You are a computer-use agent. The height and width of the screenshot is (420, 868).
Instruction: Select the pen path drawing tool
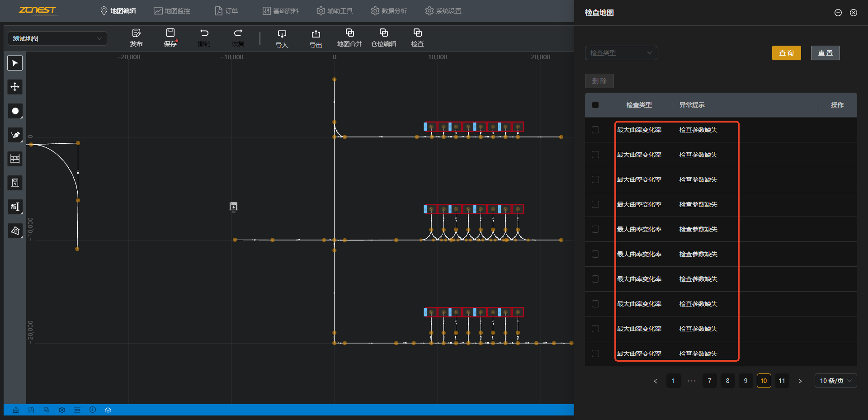[15, 135]
